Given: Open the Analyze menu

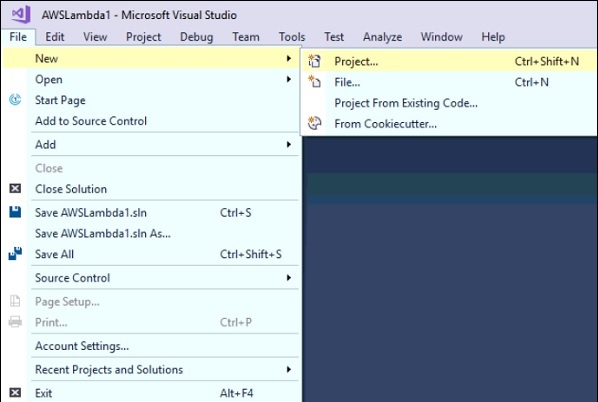Looking at the screenshot, I should [x=383, y=37].
